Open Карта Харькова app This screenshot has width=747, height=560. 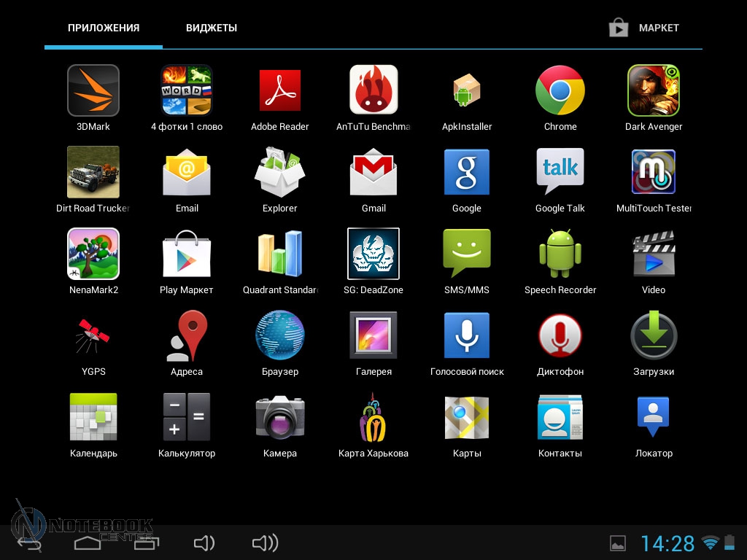[373, 417]
